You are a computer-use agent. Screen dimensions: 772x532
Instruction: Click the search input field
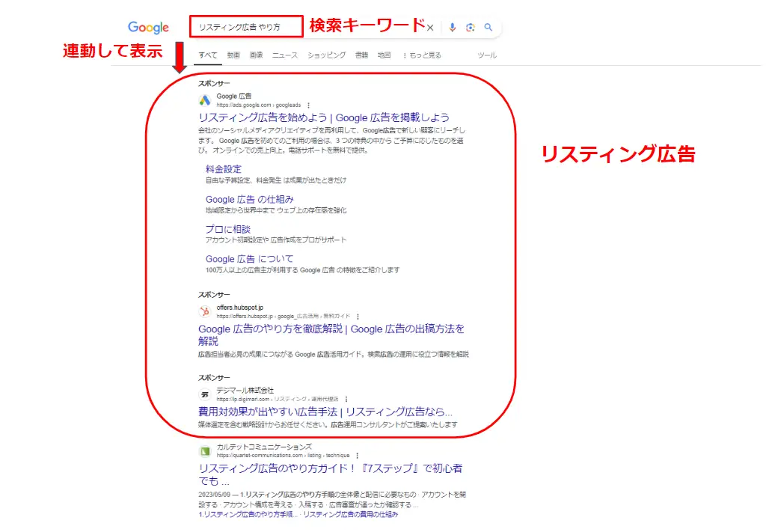[x=246, y=27]
